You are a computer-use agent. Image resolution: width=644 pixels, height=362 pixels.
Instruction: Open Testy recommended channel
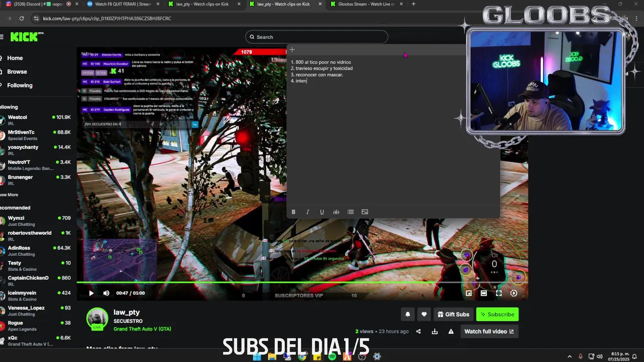click(x=36, y=266)
